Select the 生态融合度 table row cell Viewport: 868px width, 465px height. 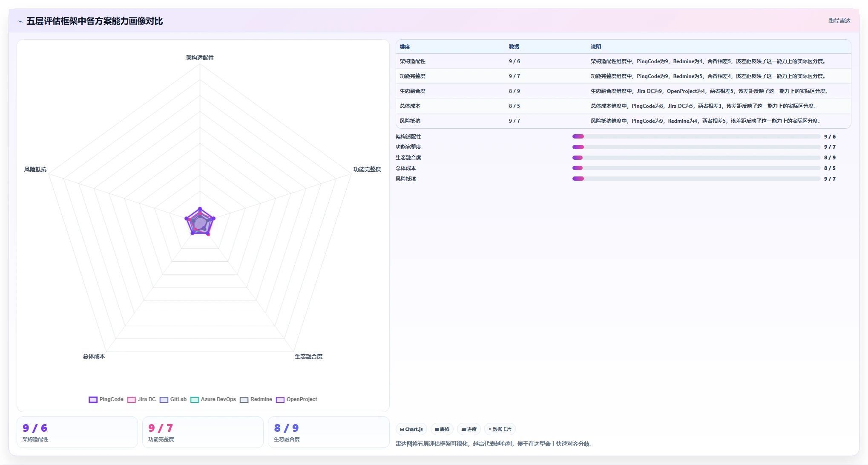click(413, 91)
